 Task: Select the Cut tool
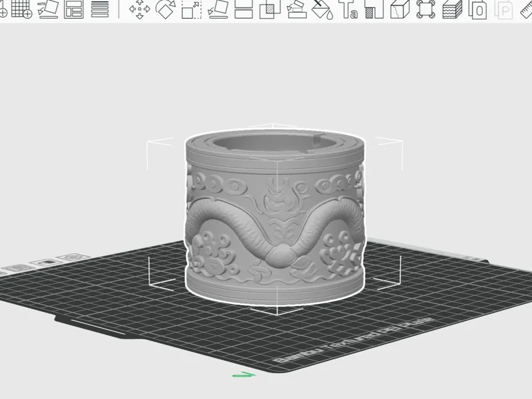click(243, 9)
